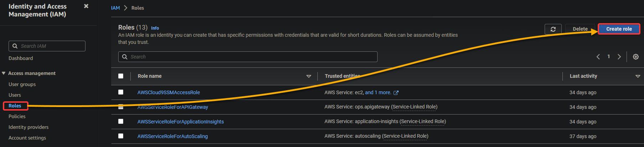Click the external link icon after ec2
Image resolution: width=644 pixels, height=147 pixels.
pyautogui.click(x=396, y=93)
